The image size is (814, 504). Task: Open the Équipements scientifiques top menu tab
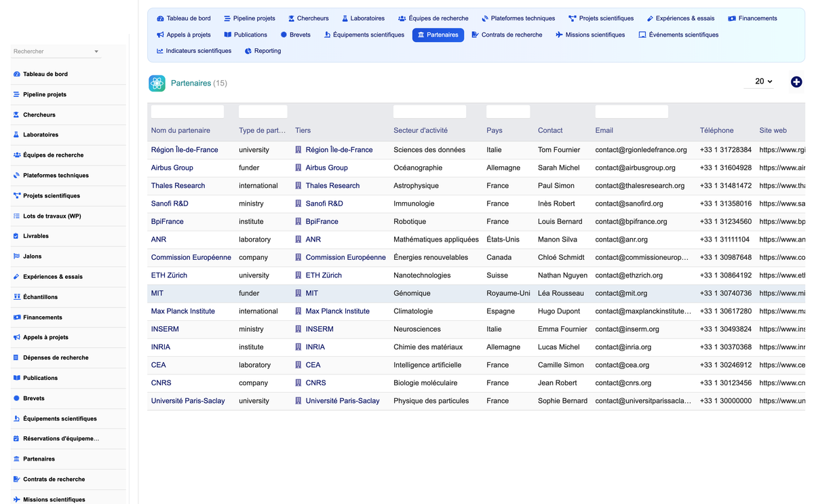(364, 35)
